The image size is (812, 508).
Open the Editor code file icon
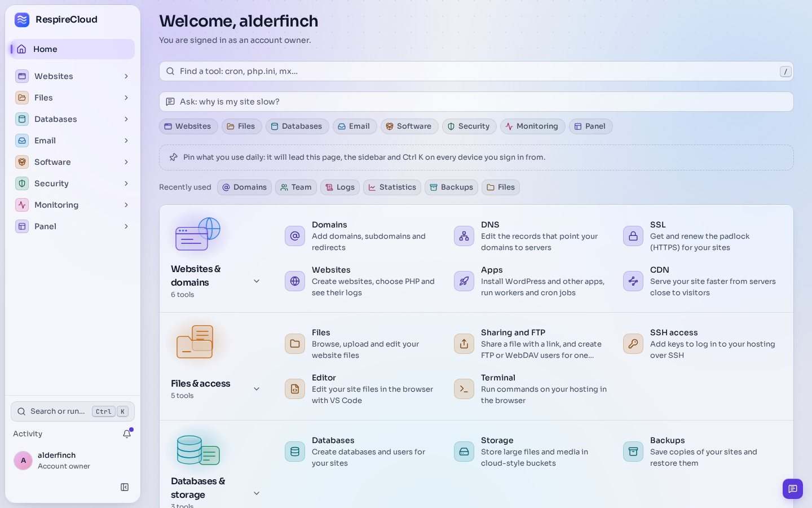[x=295, y=389]
